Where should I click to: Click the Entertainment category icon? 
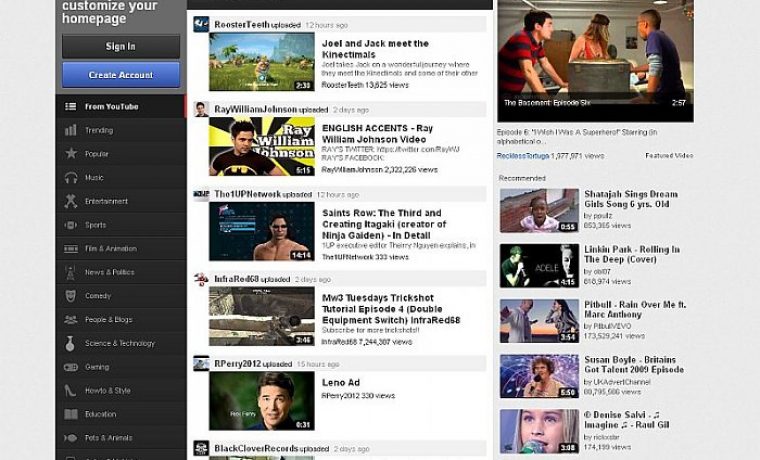71,201
